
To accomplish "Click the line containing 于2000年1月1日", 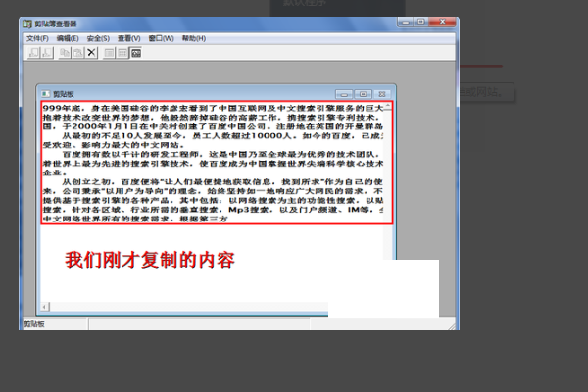I will coord(213,126).
